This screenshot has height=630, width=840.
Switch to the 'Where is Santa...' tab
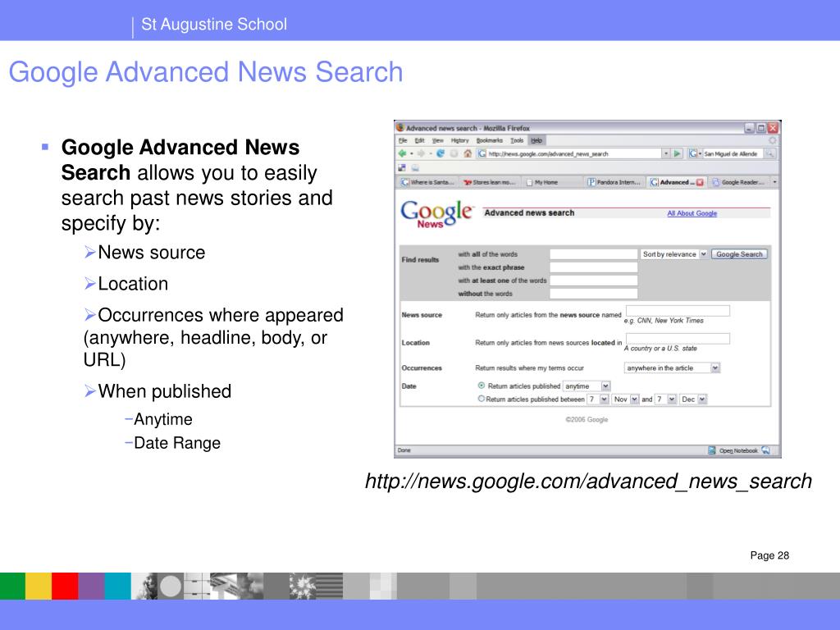coord(428,183)
